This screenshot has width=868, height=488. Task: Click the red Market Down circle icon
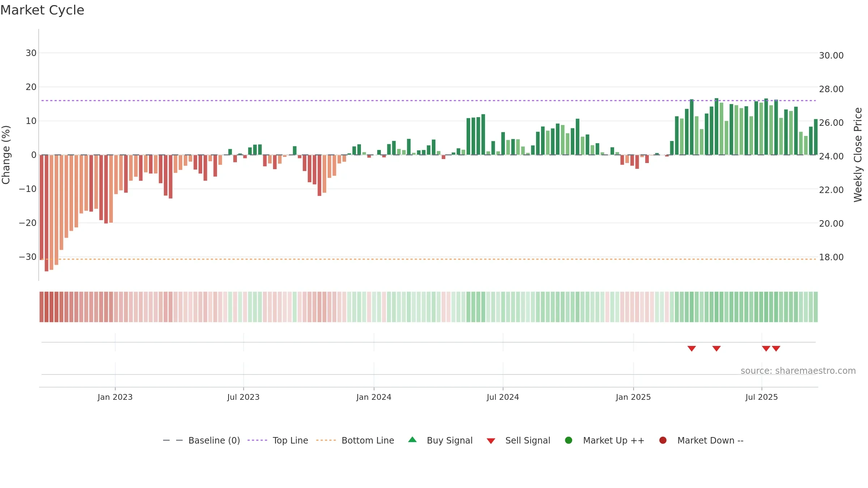663,440
